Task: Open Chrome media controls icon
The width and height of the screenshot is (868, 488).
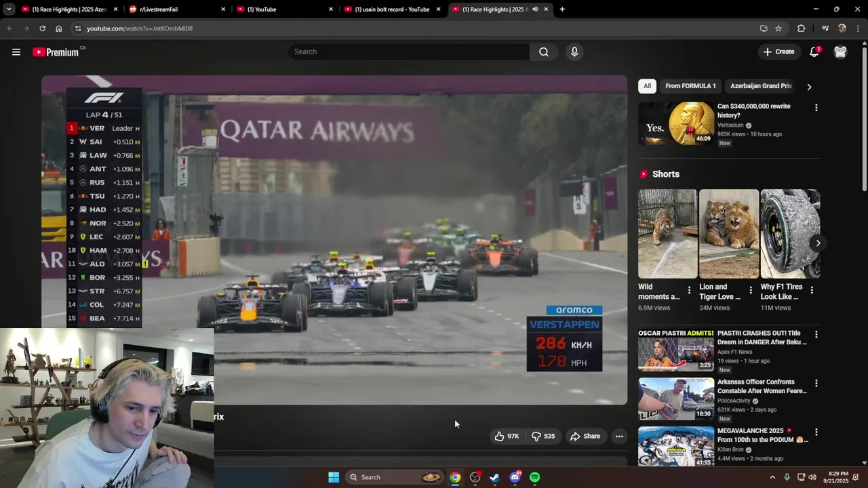Action: pyautogui.click(x=825, y=28)
